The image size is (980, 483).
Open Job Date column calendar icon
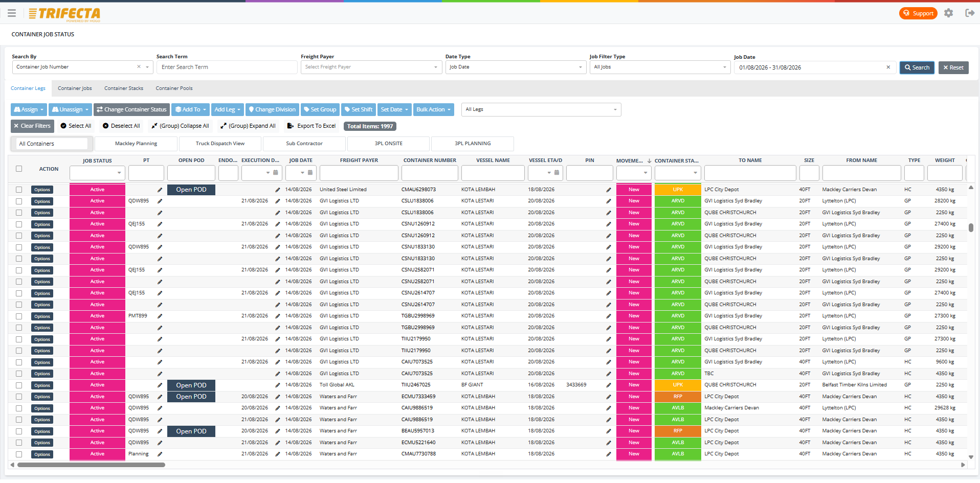click(310, 173)
